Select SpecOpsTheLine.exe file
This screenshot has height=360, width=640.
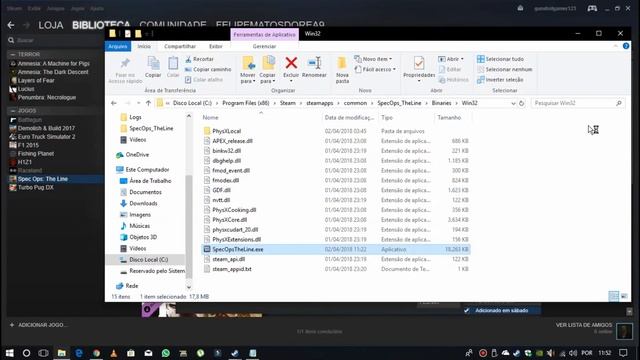coord(336,249)
